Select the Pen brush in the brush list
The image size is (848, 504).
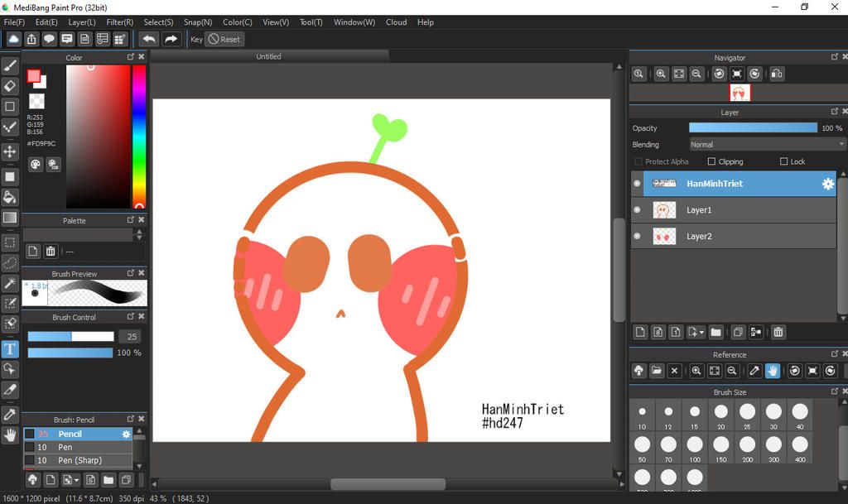[x=78, y=447]
